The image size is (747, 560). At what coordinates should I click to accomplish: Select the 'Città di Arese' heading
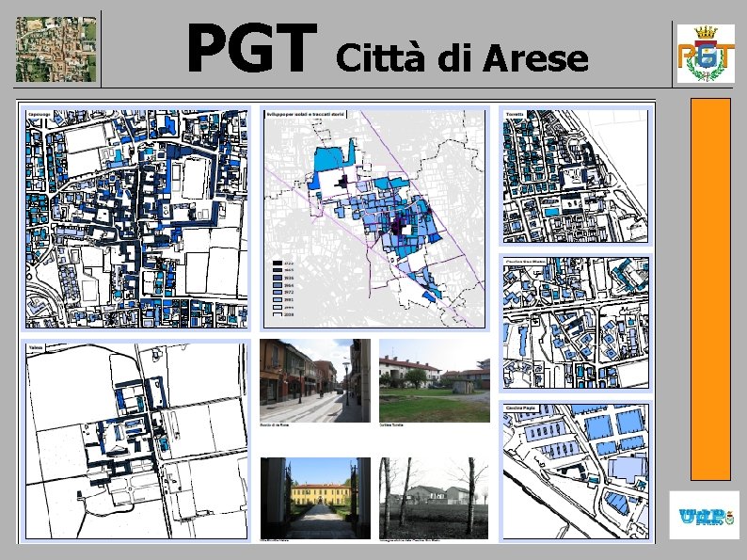pos(462,57)
